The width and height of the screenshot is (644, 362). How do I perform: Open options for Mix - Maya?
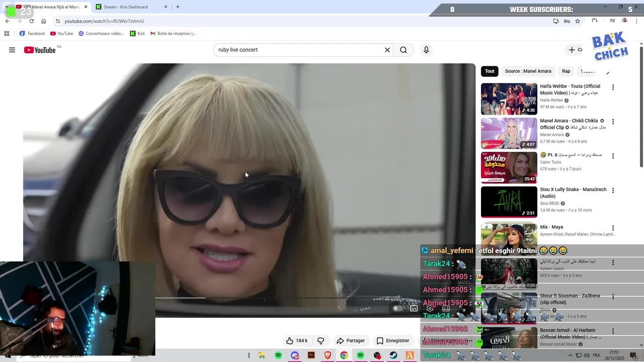click(x=613, y=228)
